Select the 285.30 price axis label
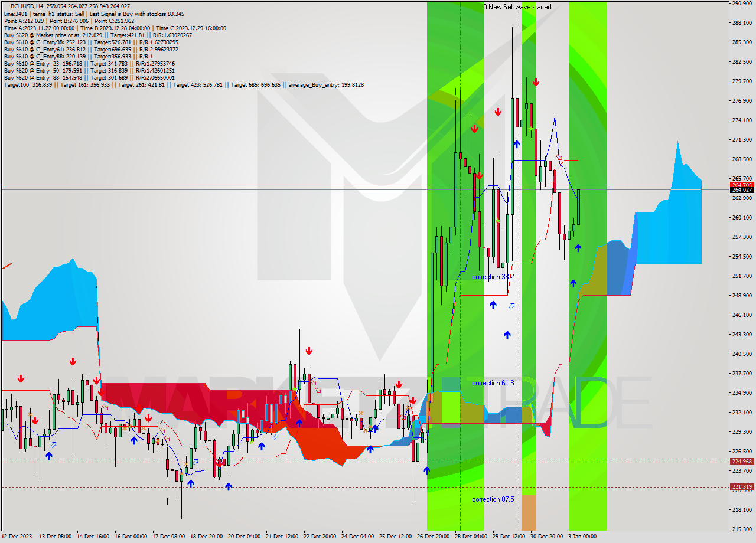The image size is (756, 543). point(742,42)
